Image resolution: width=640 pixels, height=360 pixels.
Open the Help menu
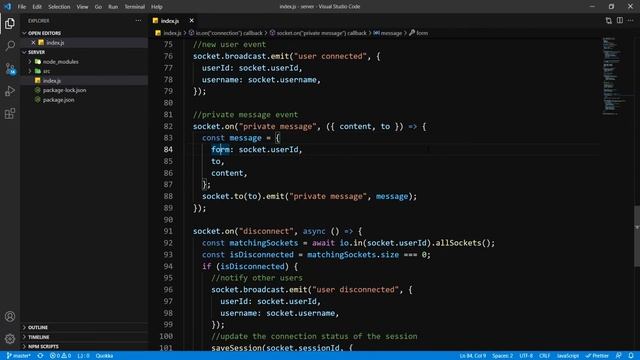pyautogui.click(x=157, y=7)
